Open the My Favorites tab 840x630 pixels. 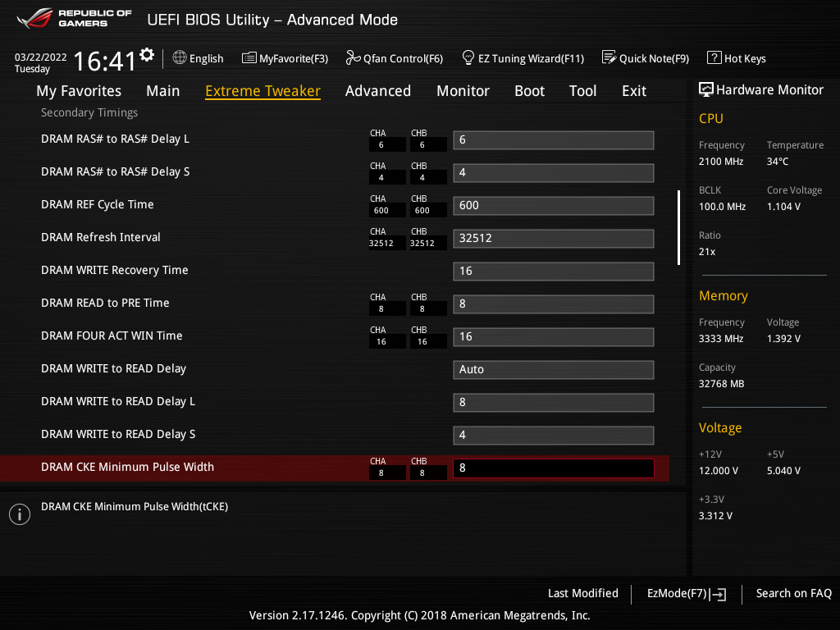pos(79,91)
